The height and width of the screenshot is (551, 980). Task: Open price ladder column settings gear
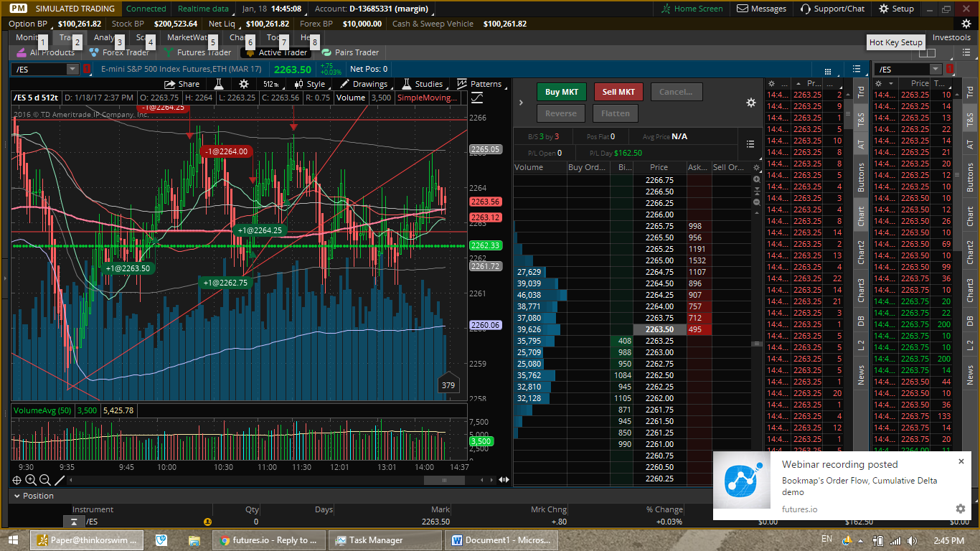(756, 168)
